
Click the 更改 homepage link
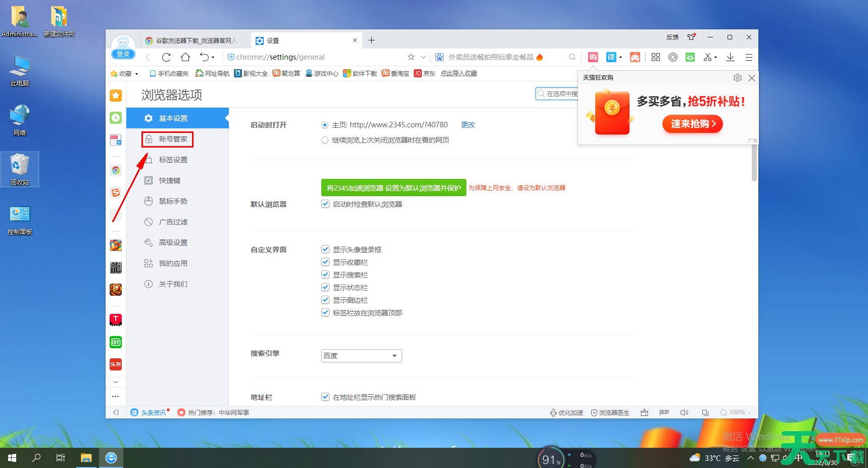[x=468, y=125]
